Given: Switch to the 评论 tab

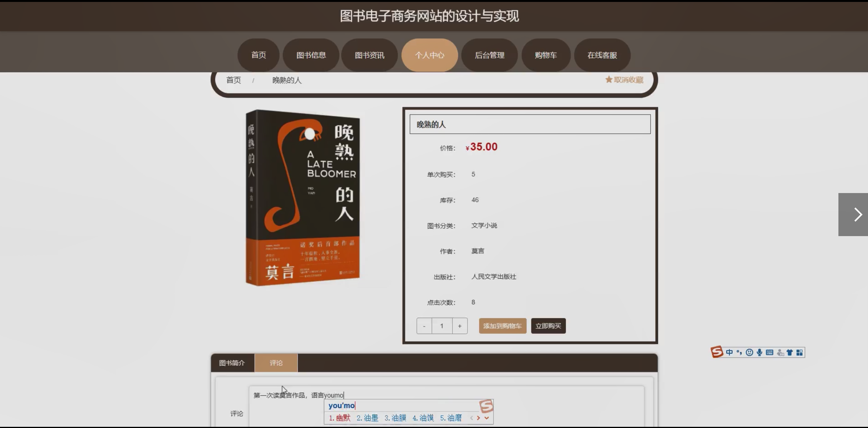Looking at the screenshot, I should (276, 363).
